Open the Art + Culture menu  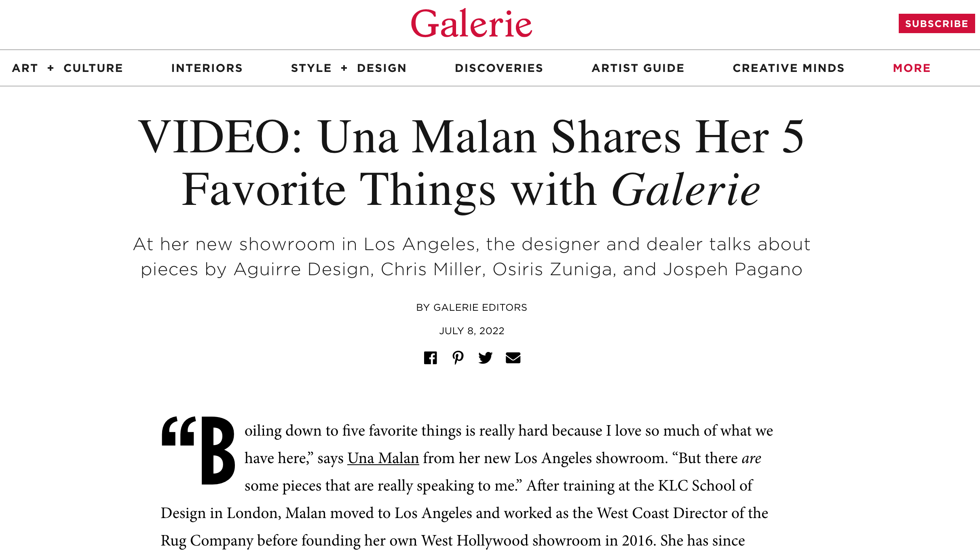pos(68,68)
